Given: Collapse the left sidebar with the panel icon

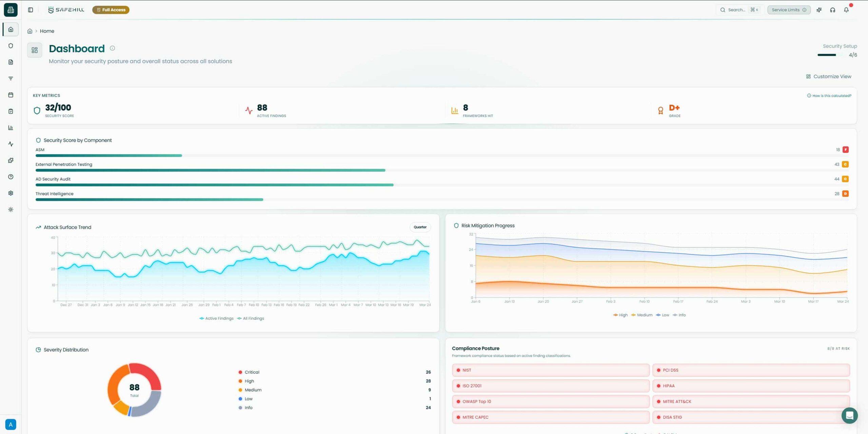Looking at the screenshot, I should tap(31, 9).
